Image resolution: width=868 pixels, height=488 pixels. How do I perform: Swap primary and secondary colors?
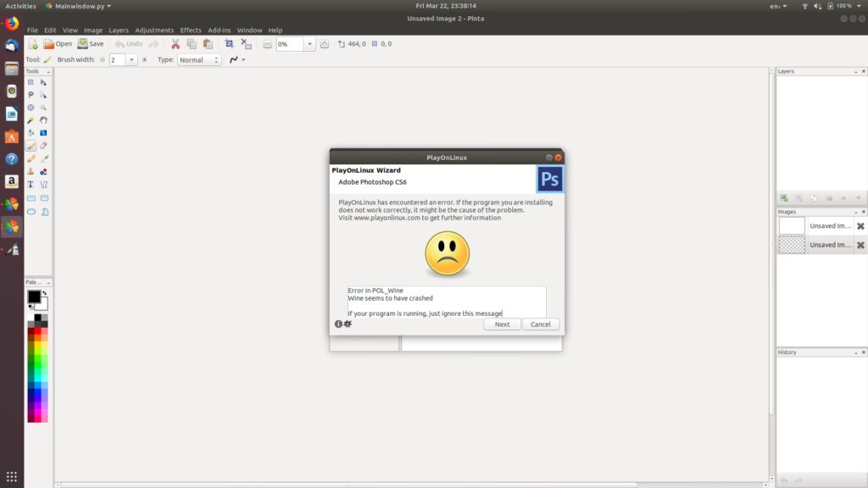tap(44, 293)
